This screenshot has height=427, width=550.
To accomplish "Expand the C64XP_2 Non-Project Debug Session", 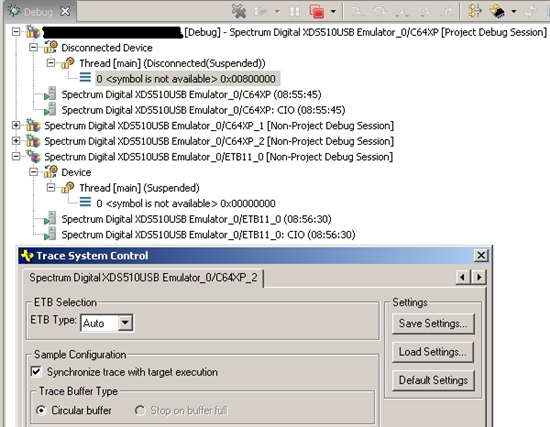I will coord(16,141).
